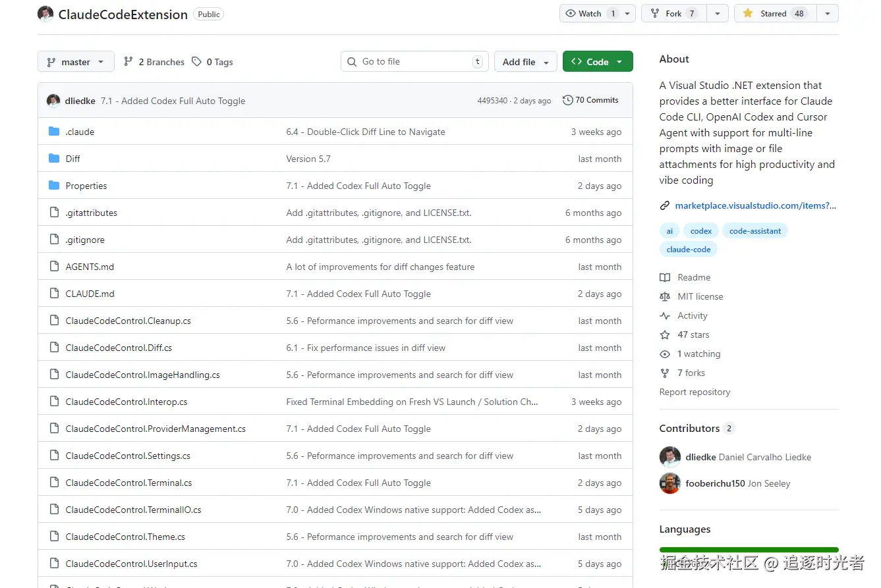Click the Readme book icon
This screenshot has height=588, width=881.
[x=665, y=277]
